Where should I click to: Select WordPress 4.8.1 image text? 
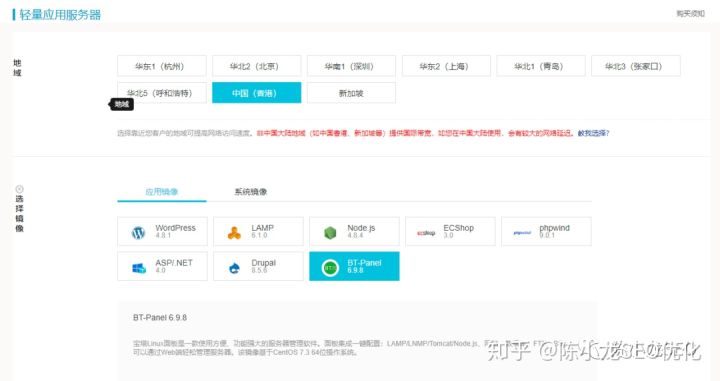click(x=175, y=231)
